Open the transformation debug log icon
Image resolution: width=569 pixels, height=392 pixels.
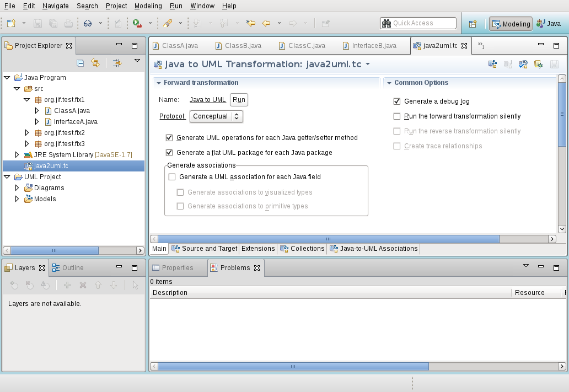(539, 65)
